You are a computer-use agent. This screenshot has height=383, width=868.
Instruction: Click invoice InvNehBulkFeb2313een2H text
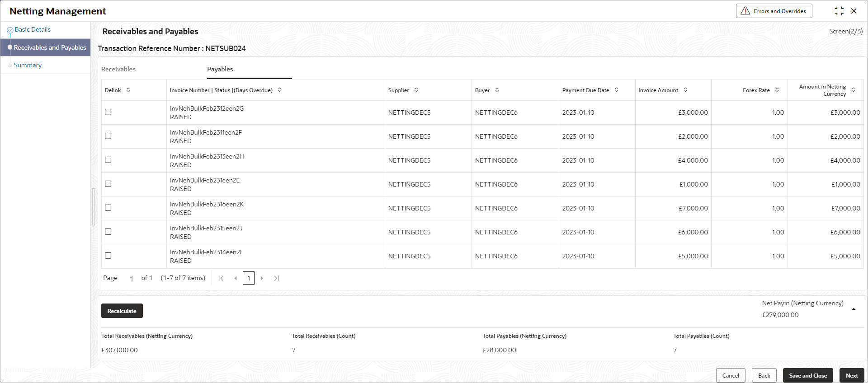(x=207, y=156)
